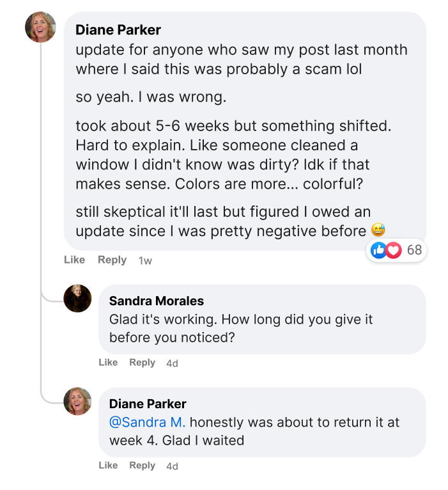
Task: Open Sandra Morales's profile picture
Action: (x=78, y=298)
